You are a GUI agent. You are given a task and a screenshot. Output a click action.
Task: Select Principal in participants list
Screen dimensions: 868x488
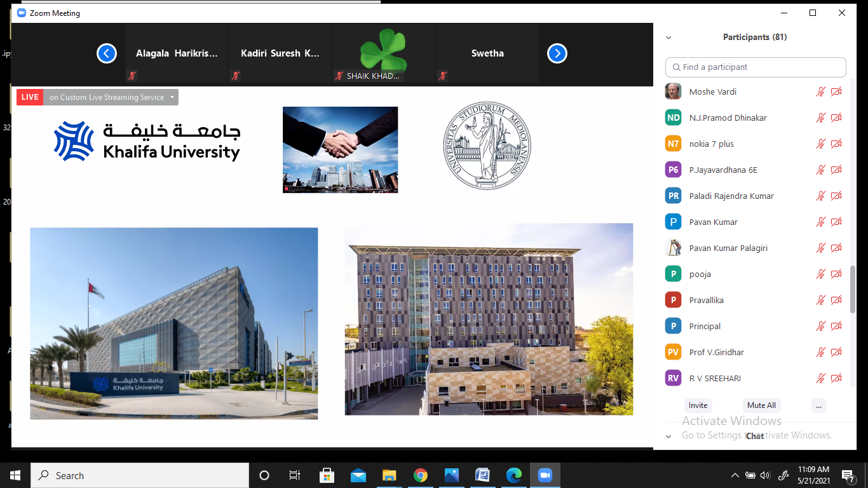point(756,327)
